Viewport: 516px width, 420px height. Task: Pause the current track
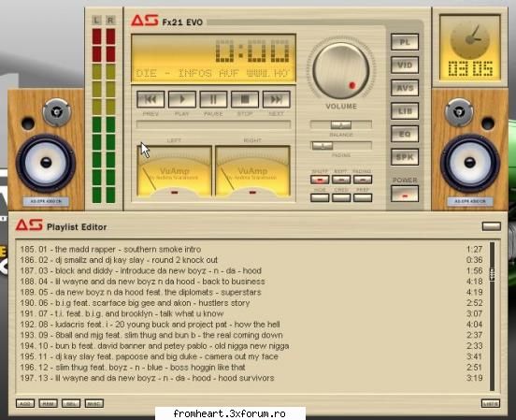click(213, 99)
